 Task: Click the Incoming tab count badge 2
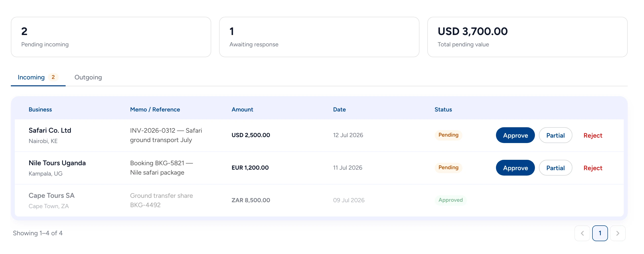pyautogui.click(x=53, y=77)
